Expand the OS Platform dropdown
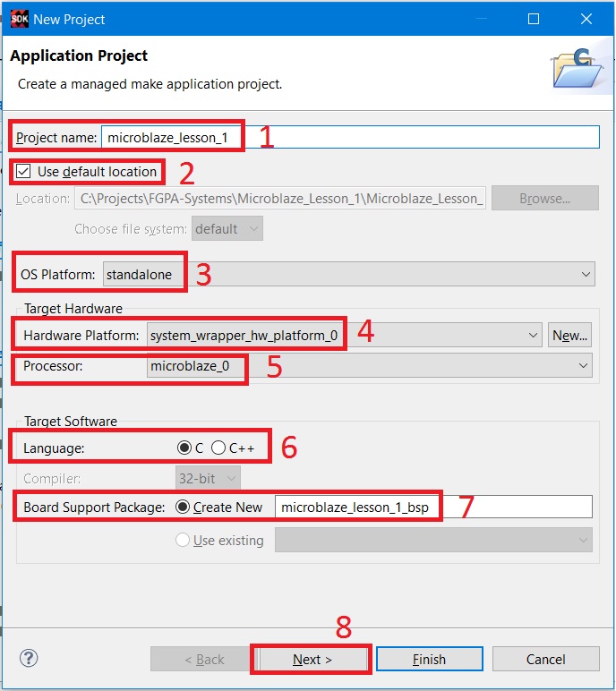 click(586, 275)
